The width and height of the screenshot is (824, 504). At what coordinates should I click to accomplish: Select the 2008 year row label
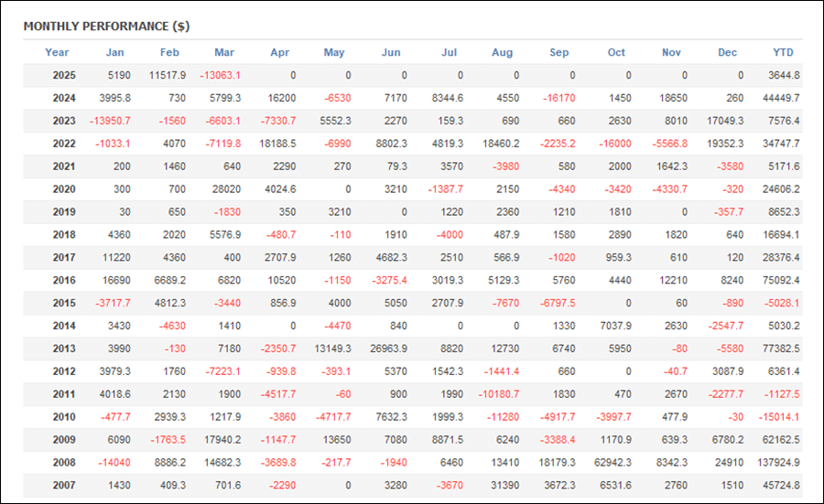[64, 463]
